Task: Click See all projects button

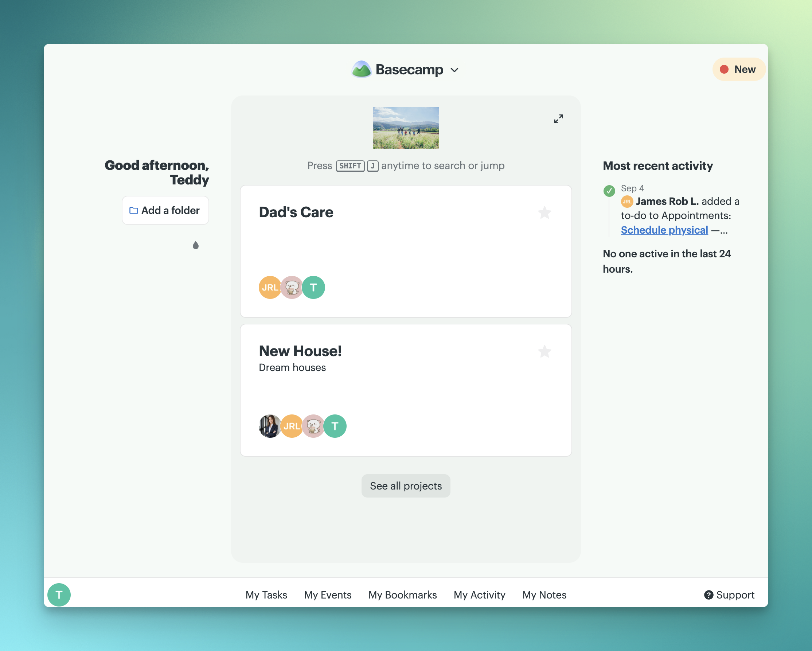Action: point(406,486)
